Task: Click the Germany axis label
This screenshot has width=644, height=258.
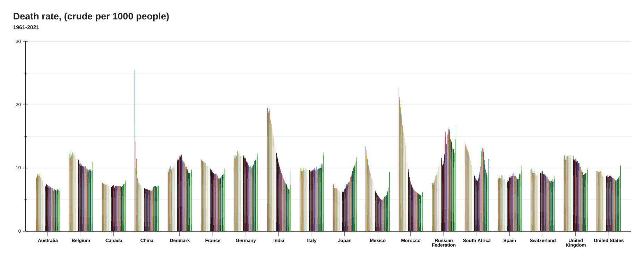Action: (246, 240)
